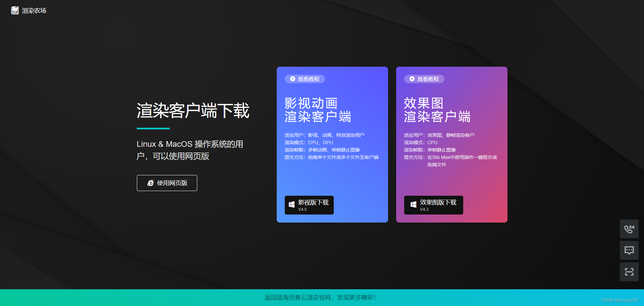The image size is (644, 306).
Task: Open 使用网页版 web version button
Action: point(167,183)
